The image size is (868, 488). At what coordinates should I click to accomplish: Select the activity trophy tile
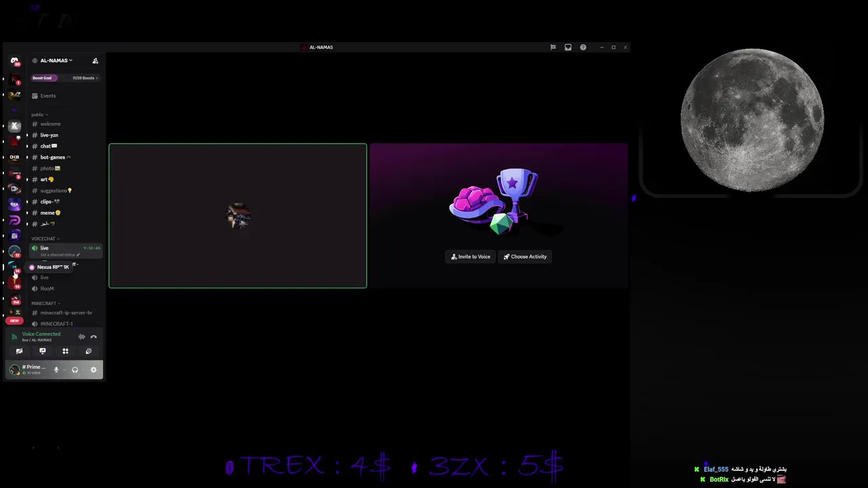pyautogui.click(x=498, y=216)
